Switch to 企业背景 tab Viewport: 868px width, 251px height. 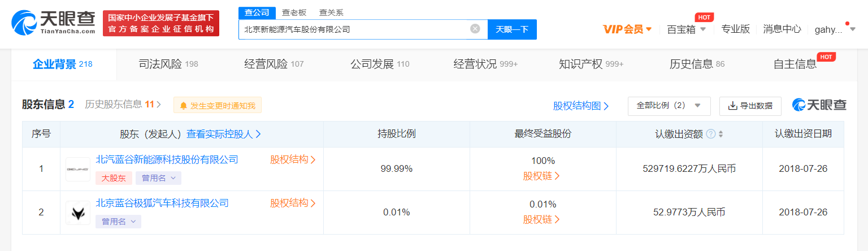pos(63,64)
